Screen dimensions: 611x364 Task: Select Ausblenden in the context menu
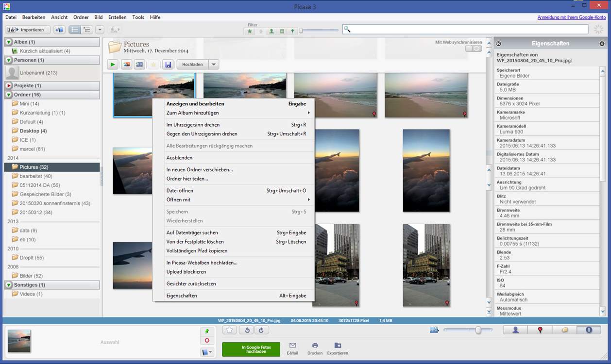(233, 158)
